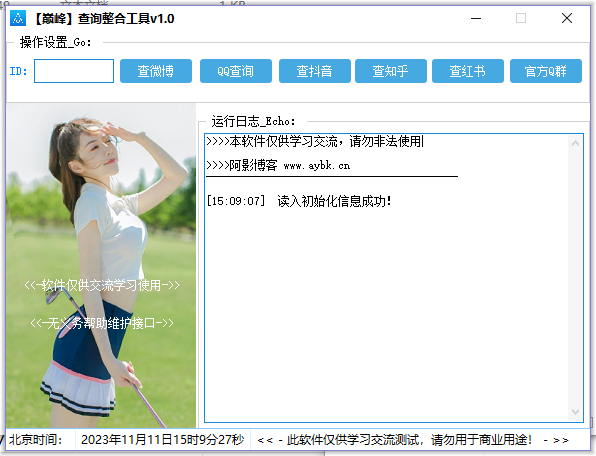The image size is (596, 456).
Task: Minimize the 查询整合工具 window
Action: (x=476, y=18)
